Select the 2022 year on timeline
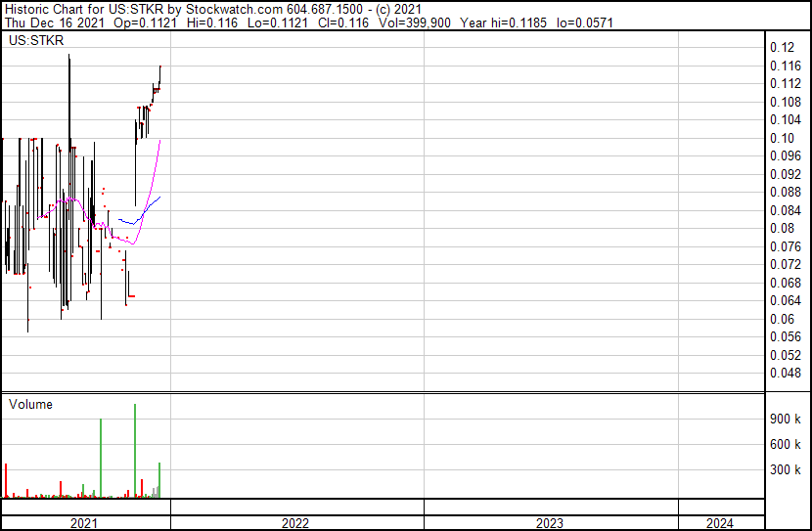This screenshot has height=531, width=812. (295, 523)
